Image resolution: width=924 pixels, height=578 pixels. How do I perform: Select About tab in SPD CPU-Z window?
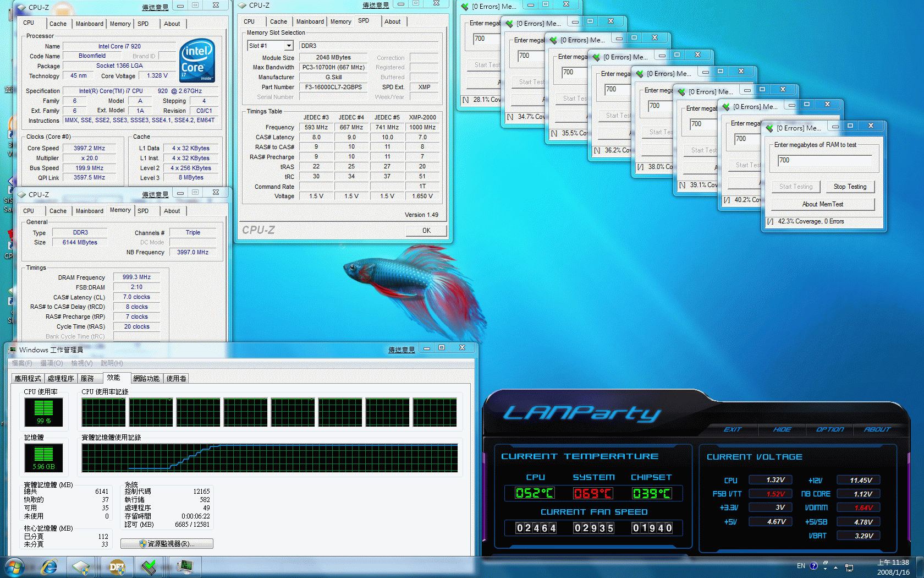tap(392, 21)
